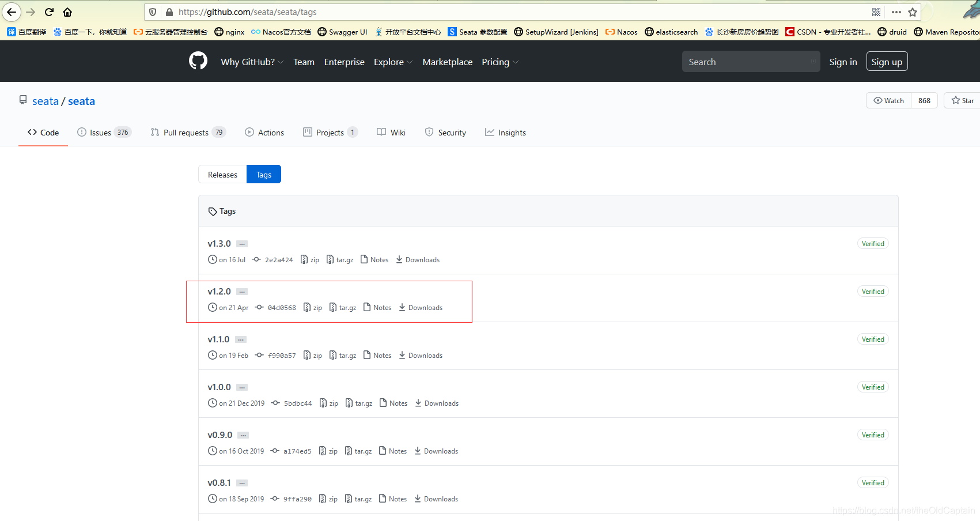The height and width of the screenshot is (521, 980).
Task: Open Notes for v1.2.0
Action: tap(377, 308)
